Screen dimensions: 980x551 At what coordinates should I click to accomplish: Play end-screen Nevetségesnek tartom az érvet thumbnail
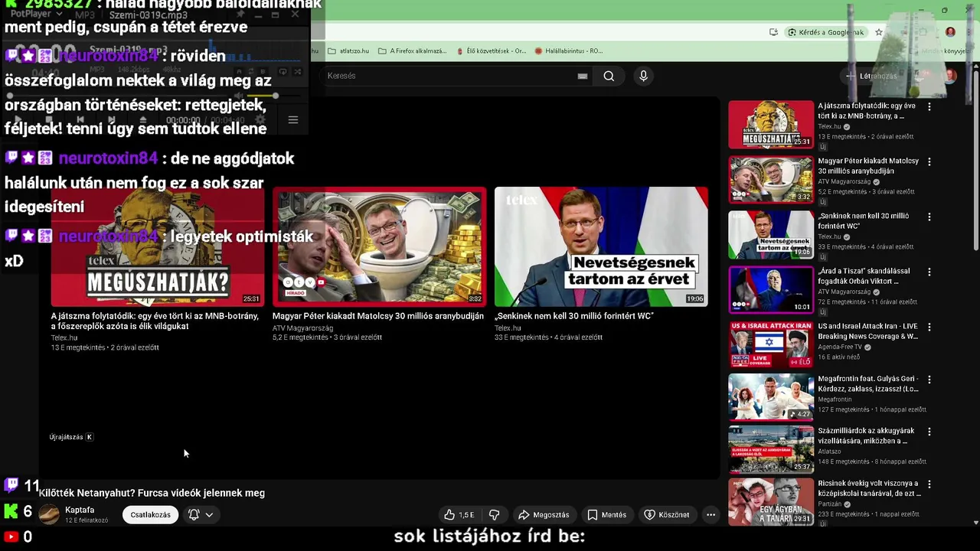601,246
